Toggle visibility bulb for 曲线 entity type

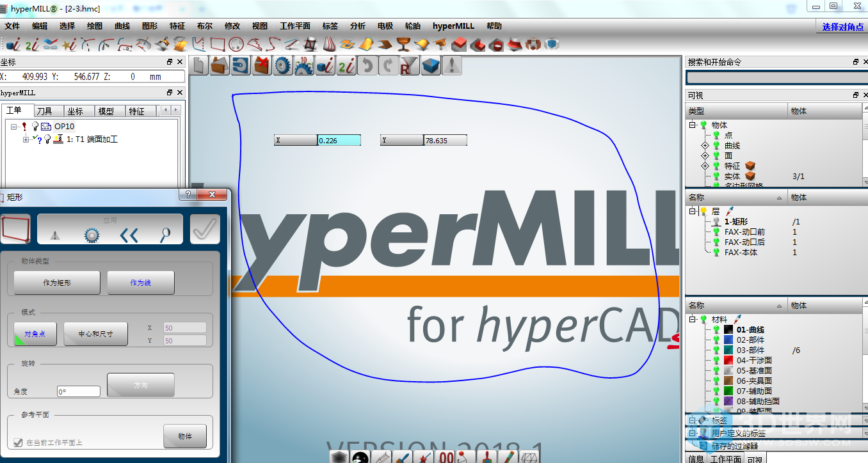pyautogui.click(x=716, y=146)
